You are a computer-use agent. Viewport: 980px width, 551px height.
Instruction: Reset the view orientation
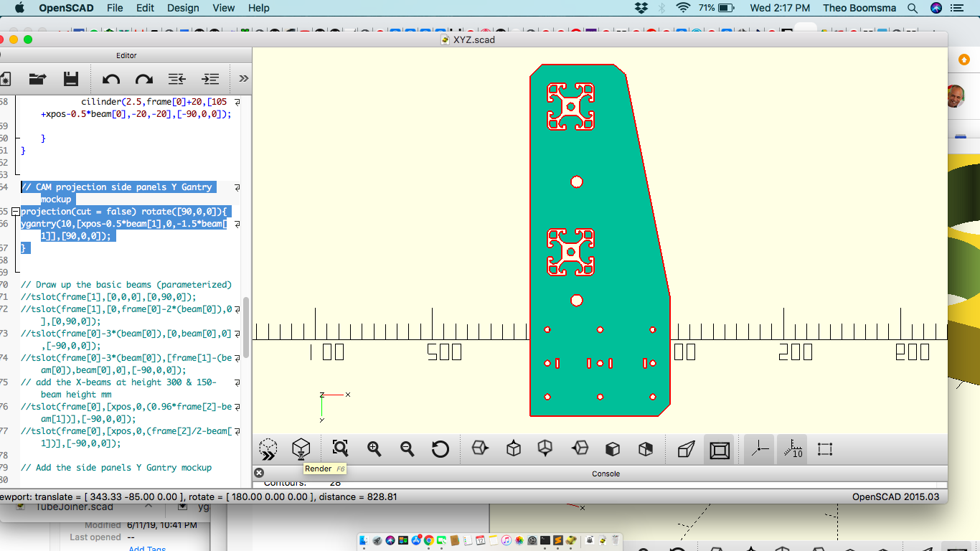[440, 449]
